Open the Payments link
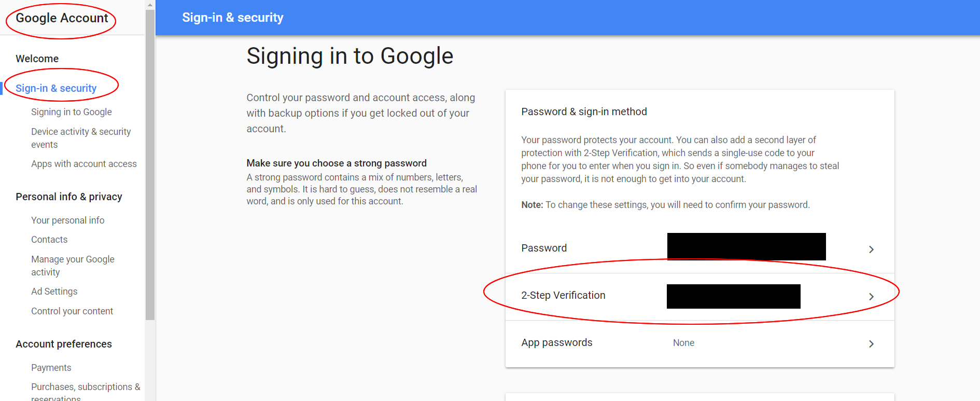The height and width of the screenshot is (401, 980). click(x=51, y=368)
